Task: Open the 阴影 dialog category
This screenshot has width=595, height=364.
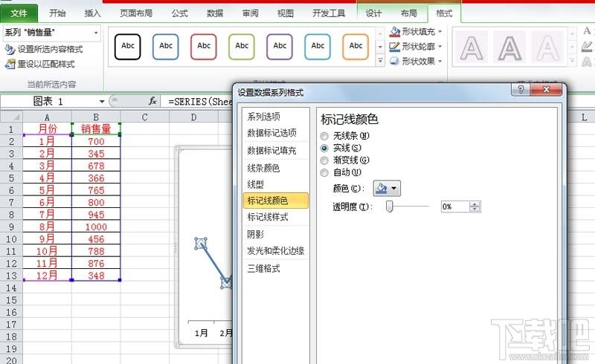Action: [276, 234]
